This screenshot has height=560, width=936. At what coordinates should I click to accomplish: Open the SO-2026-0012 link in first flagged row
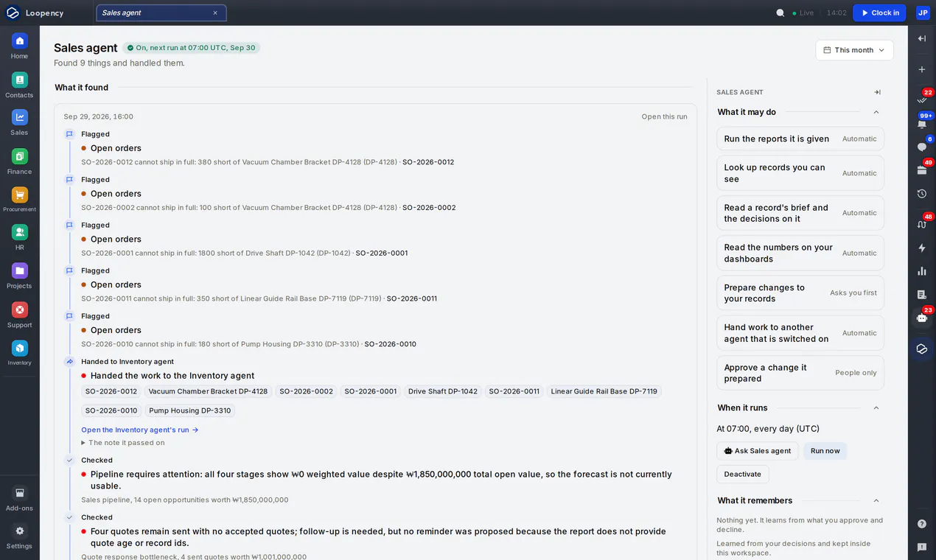[x=428, y=162]
